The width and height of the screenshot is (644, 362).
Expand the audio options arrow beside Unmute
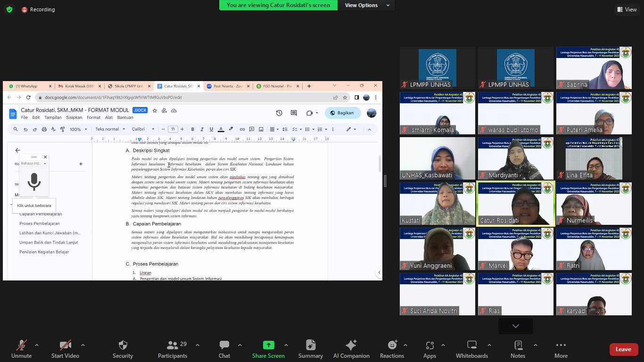click(37, 345)
